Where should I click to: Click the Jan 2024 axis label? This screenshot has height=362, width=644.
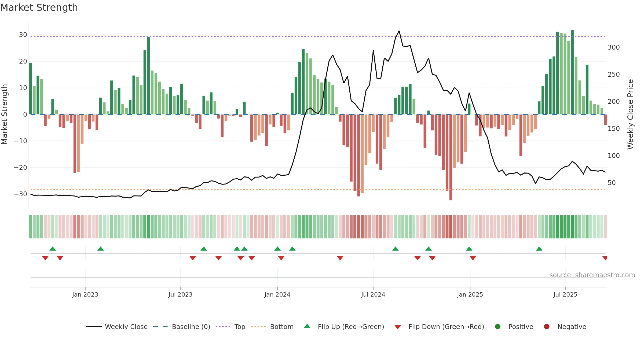click(277, 294)
